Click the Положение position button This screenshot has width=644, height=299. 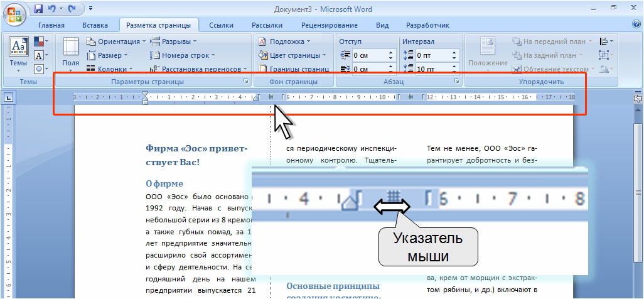click(488, 53)
